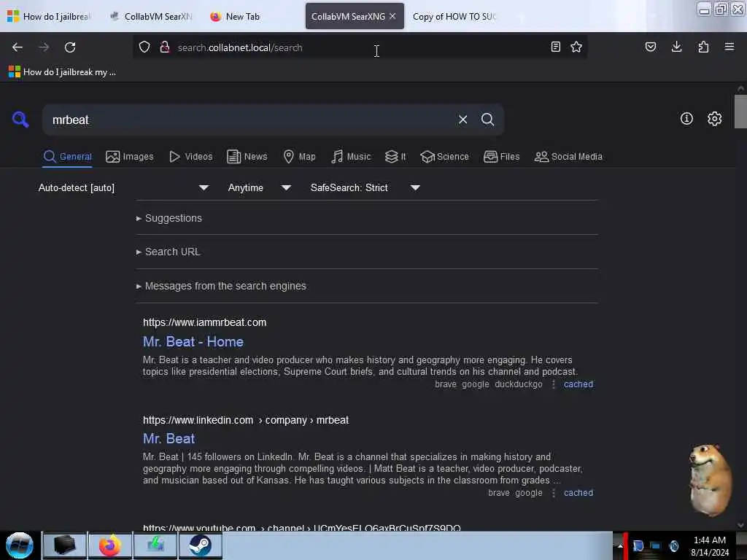Switch to Copy of HOW TO tab
The width and height of the screenshot is (747, 560).
pyautogui.click(x=454, y=16)
